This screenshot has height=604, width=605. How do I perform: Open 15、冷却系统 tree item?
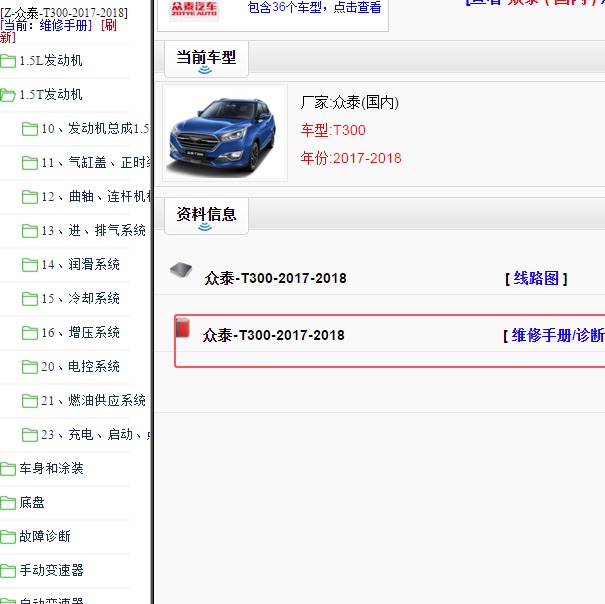coord(80,298)
